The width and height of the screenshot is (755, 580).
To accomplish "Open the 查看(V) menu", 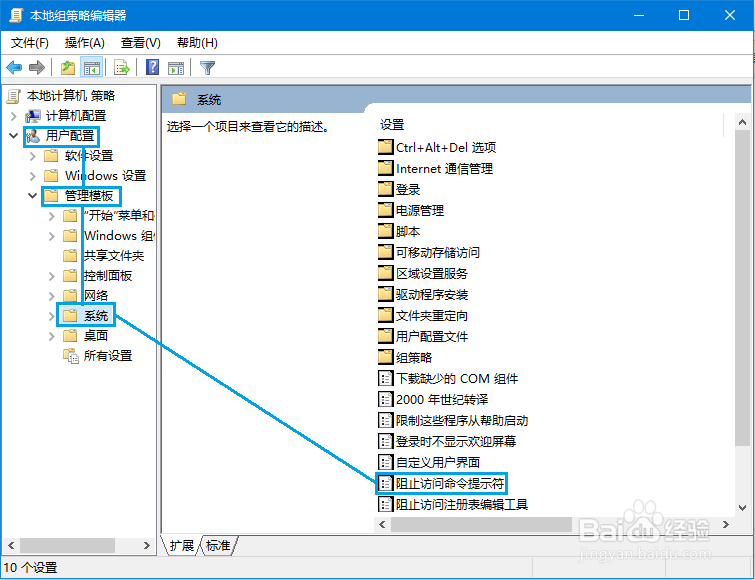I will tap(141, 43).
